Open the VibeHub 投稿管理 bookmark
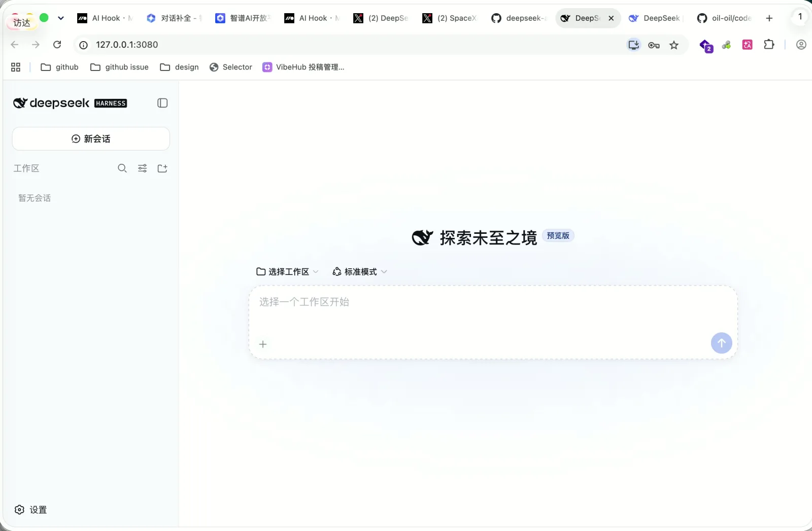 pos(303,67)
